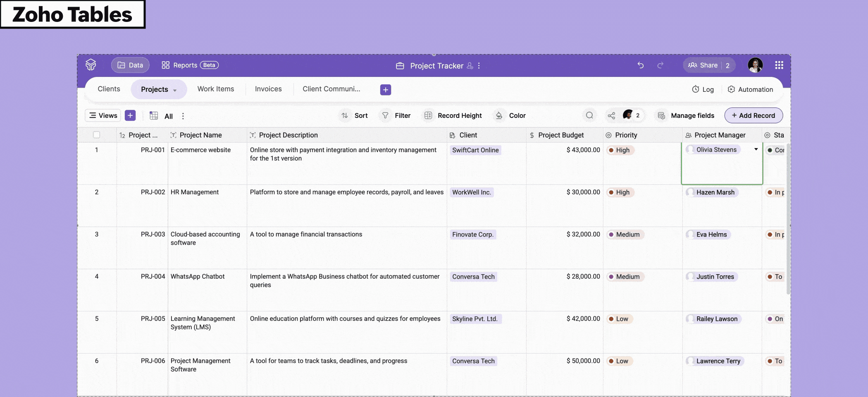The width and height of the screenshot is (868, 397).
Task: Click the WhatsApp Chatbot project name
Action: click(x=198, y=276)
